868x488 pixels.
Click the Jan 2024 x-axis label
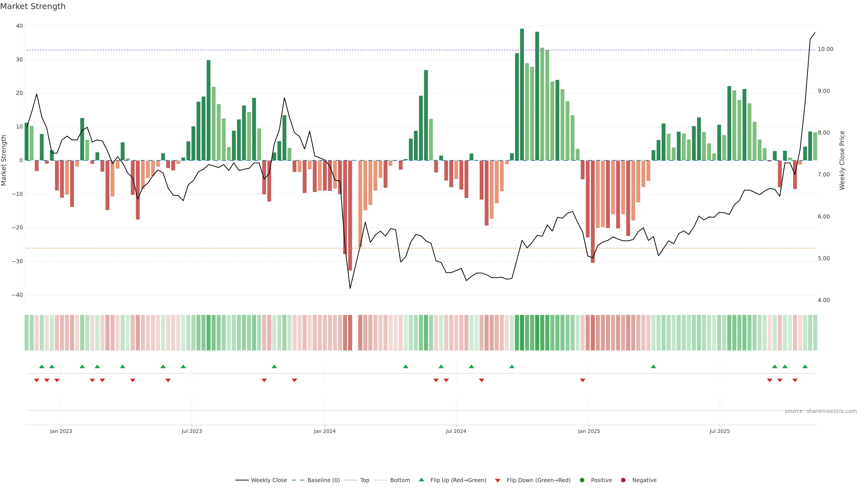pyautogui.click(x=325, y=431)
